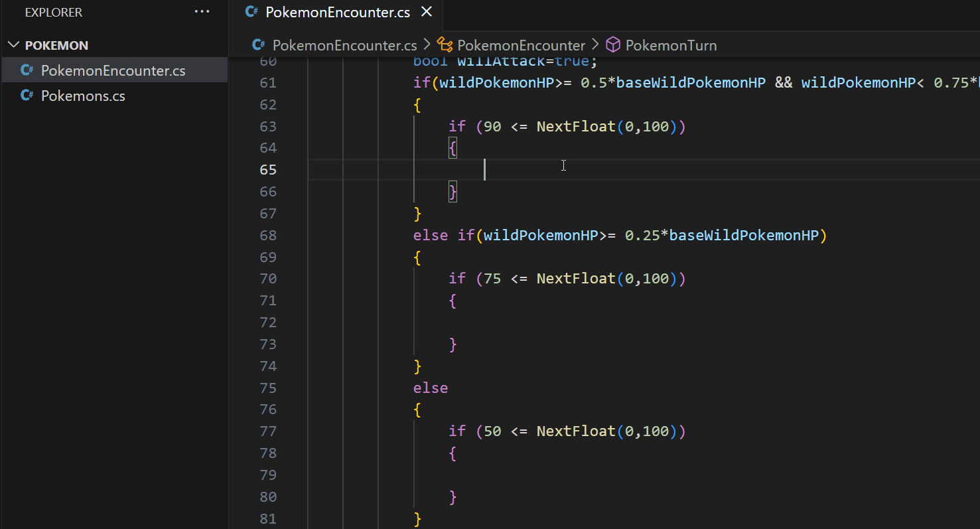Select the PokemonEncounter class symbol icon in breadcrumbs

[x=446, y=44]
